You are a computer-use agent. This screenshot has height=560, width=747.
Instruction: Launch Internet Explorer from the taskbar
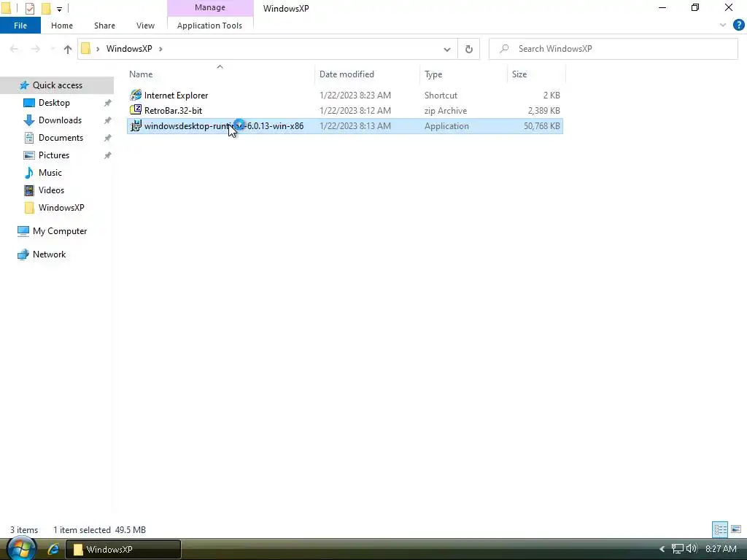pyautogui.click(x=53, y=550)
